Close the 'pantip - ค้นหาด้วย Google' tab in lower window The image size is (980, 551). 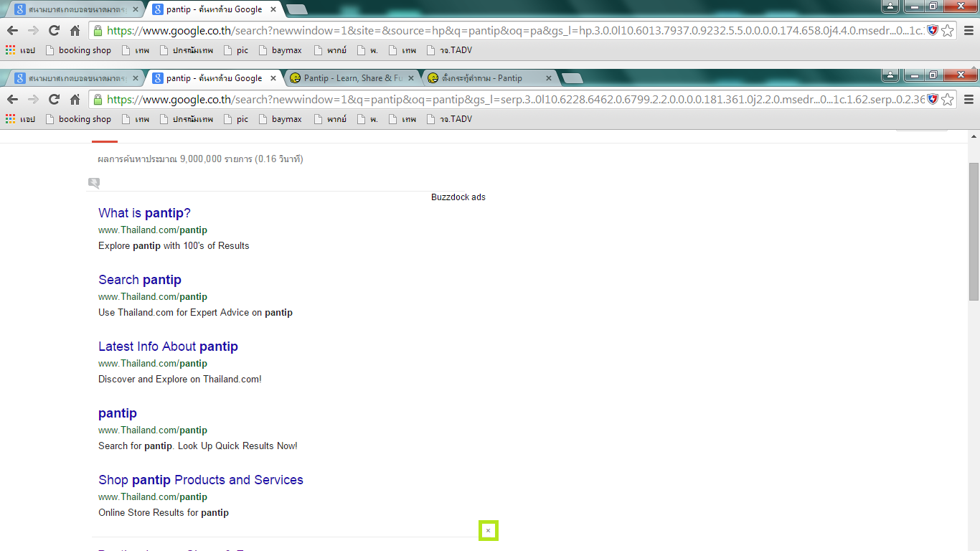[x=273, y=78]
